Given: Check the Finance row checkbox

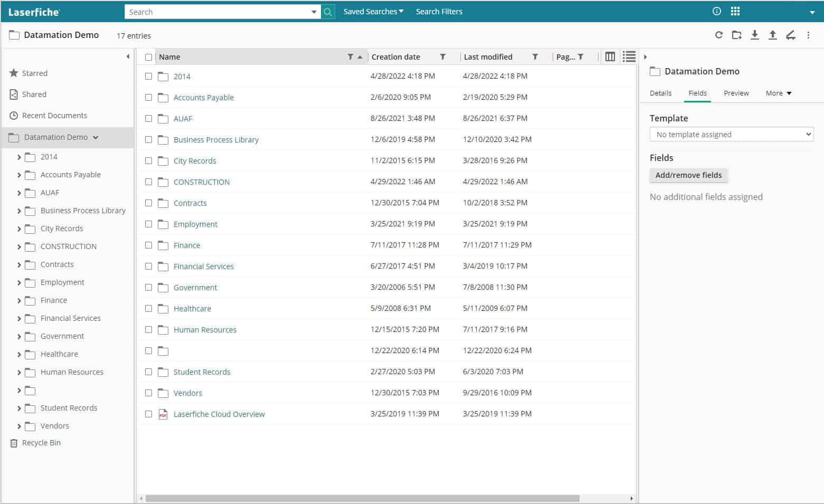Looking at the screenshot, I should pos(148,245).
